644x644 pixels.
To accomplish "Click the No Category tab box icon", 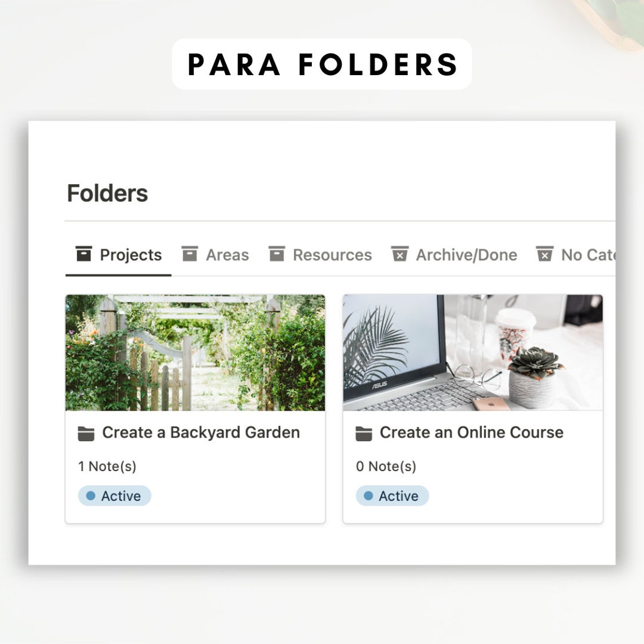I will 545,254.
